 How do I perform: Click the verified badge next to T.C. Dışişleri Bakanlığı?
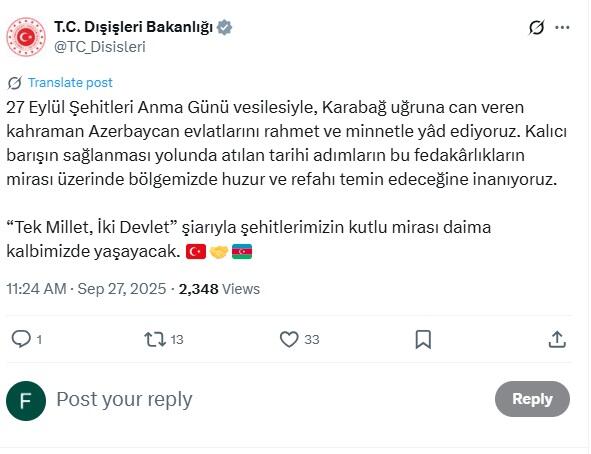tap(225, 27)
